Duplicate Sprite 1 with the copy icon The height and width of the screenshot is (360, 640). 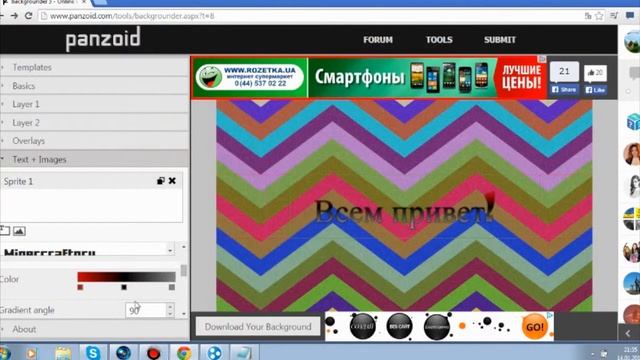pos(161,181)
